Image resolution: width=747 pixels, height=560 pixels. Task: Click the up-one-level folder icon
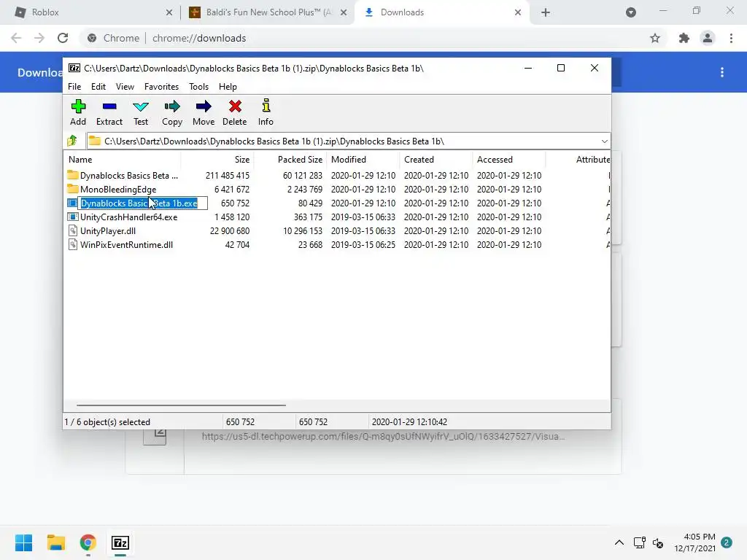72,141
